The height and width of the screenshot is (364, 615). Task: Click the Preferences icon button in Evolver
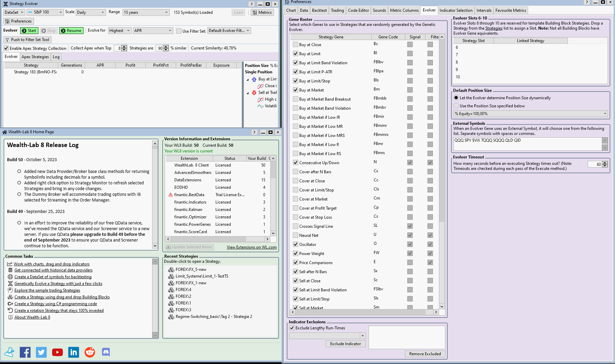click(x=19, y=21)
